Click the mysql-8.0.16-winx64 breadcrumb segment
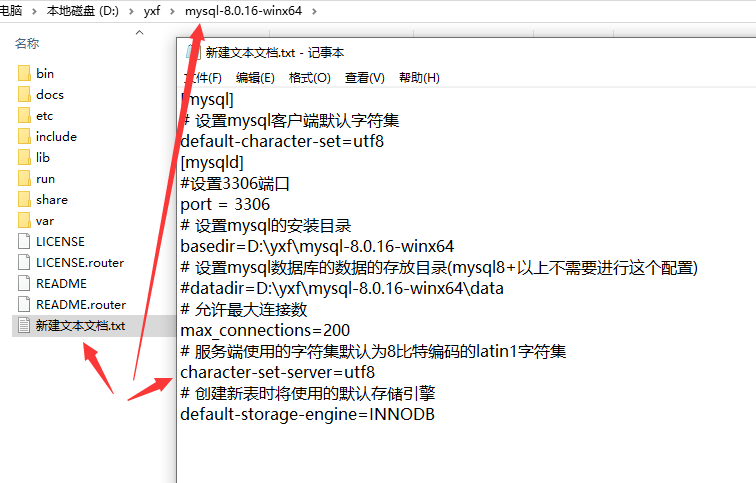Screen dimensions: 756x483 click(243, 11)
